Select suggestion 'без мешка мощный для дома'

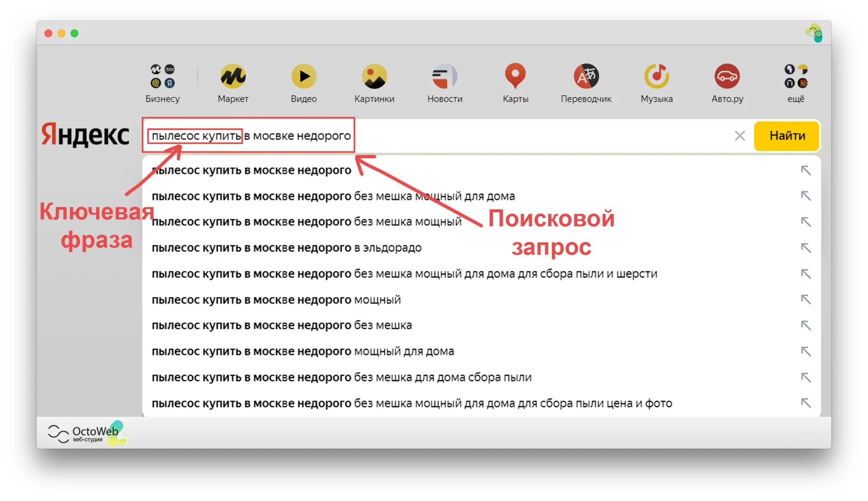tap(481, 196)
